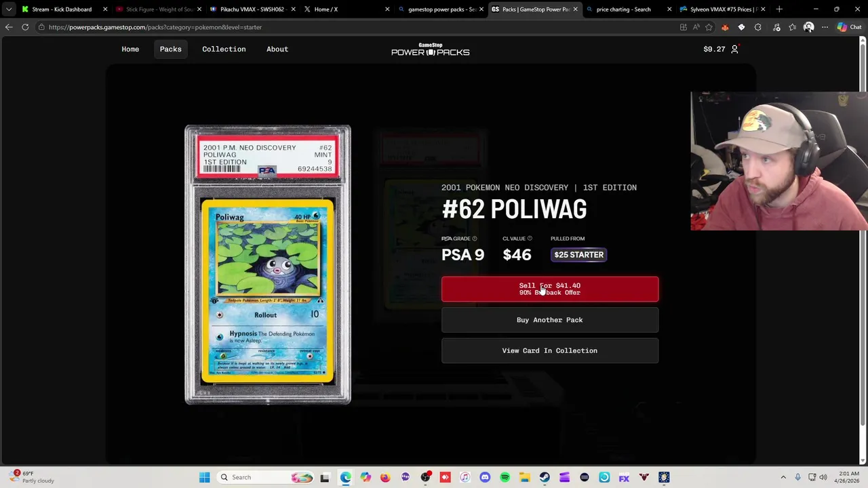Open a new browser tab
Viewport: 868px width, 488px height.
point(779,9)
